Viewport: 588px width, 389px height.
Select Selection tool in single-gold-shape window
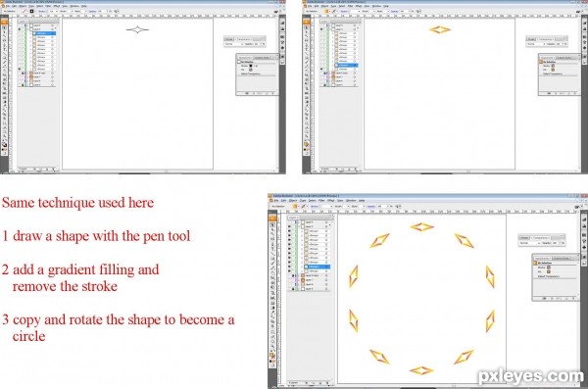coord(307,28)
